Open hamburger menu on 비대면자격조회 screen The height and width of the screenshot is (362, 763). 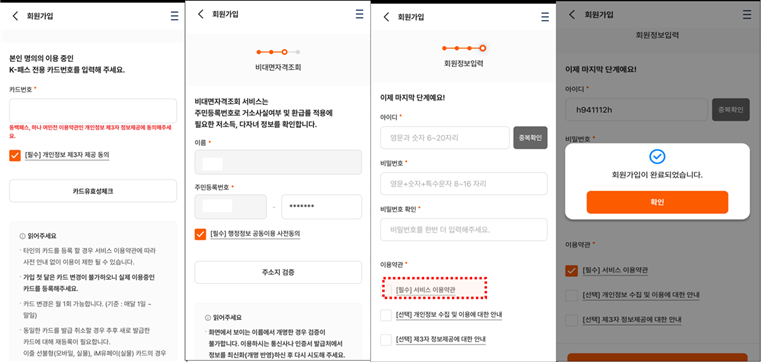(360, 14)
